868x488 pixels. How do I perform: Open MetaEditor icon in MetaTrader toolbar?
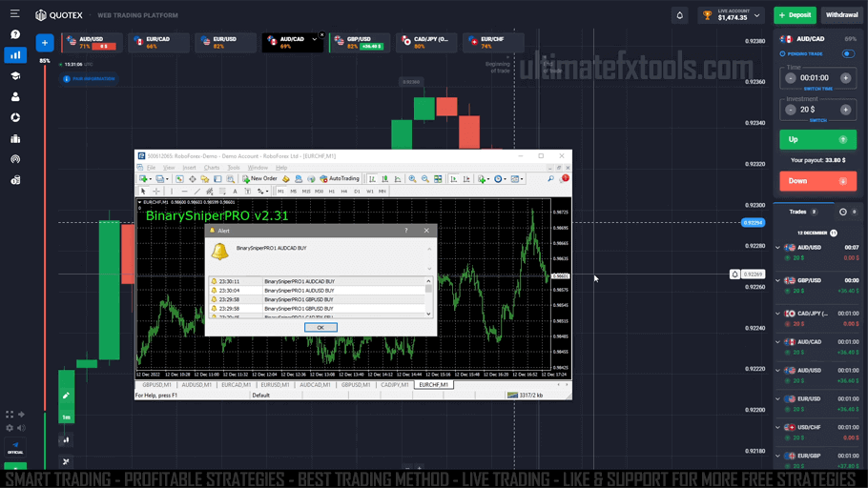click(x=285, y=179)
